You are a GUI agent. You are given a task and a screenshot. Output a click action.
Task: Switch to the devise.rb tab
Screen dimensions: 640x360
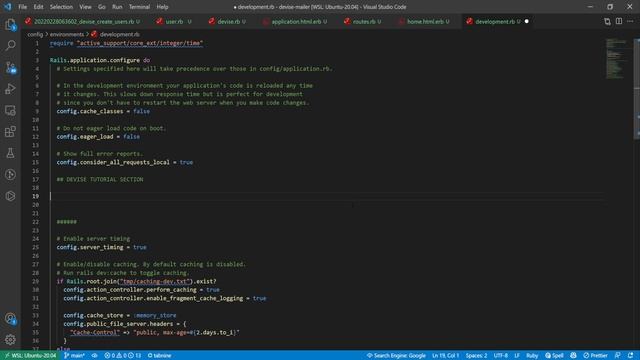pyautogui.click(x=229, y=21)
